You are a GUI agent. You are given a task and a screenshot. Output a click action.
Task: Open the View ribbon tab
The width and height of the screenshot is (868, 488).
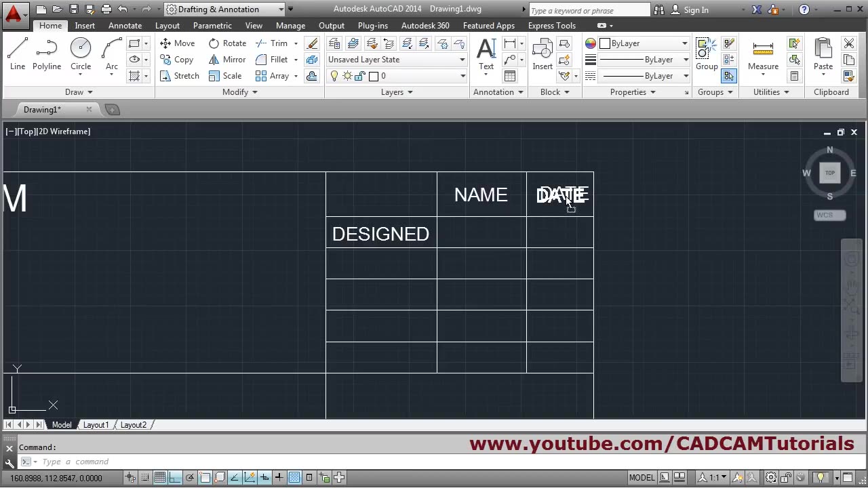point(254,26)
